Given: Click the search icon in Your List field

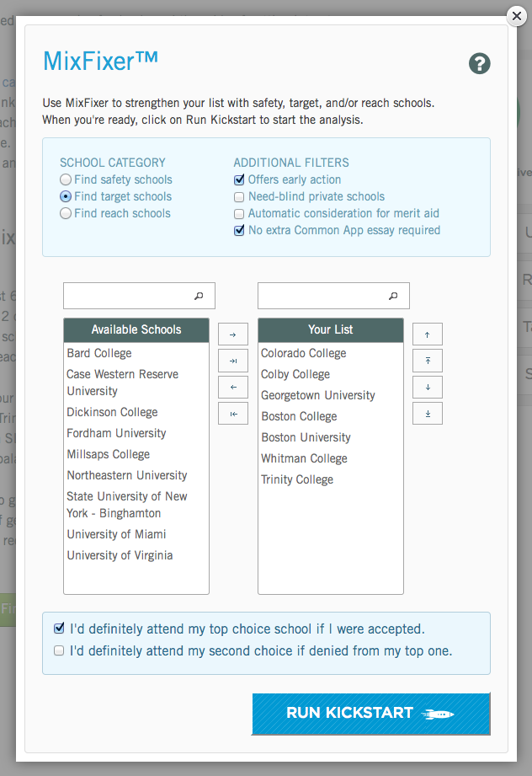Looking at the screenshot, I should point(393,296).
